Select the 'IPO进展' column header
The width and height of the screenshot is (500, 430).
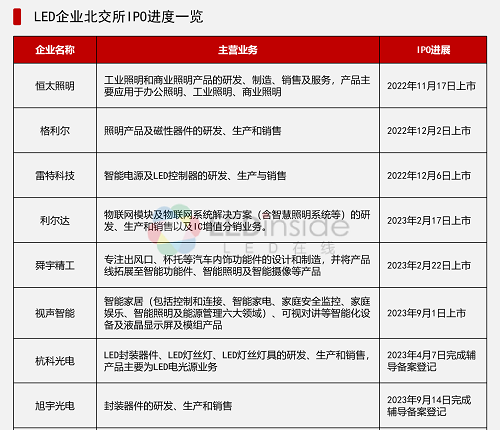tap(433, 50)
